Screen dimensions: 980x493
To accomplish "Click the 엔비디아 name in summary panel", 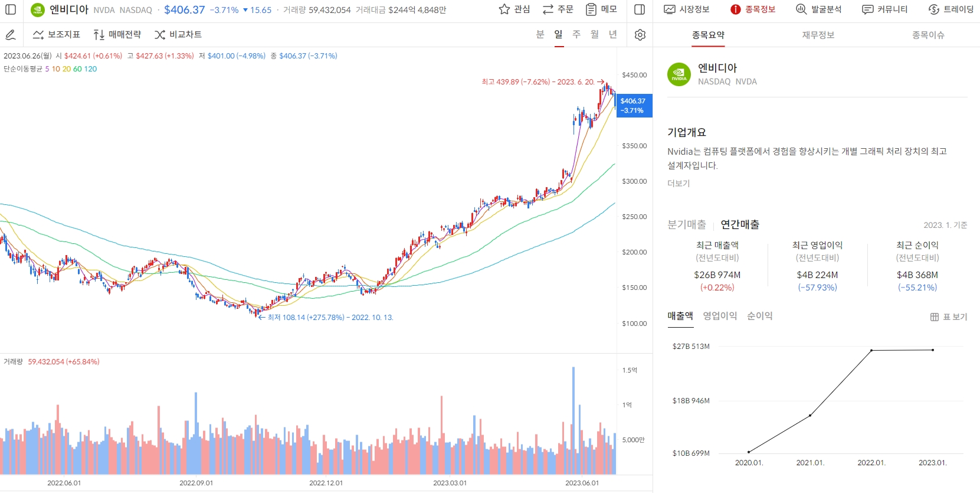I will coord(717,68).
